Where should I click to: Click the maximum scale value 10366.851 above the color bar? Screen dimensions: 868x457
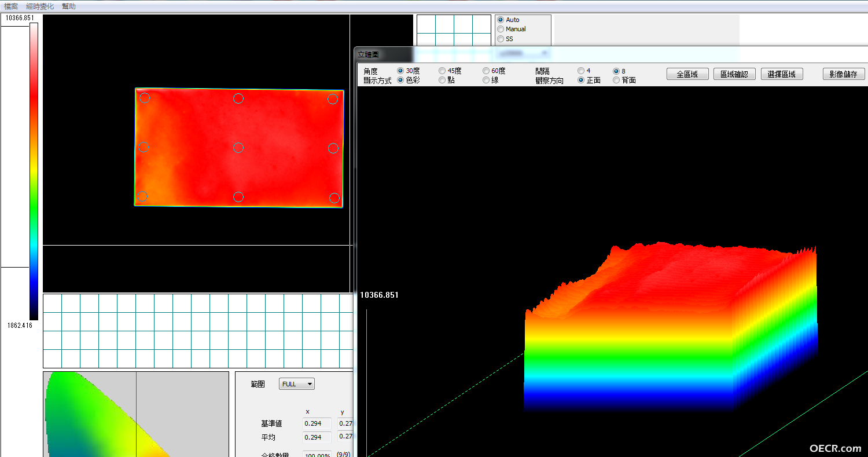pyautogui.click(x=20, y=18)
